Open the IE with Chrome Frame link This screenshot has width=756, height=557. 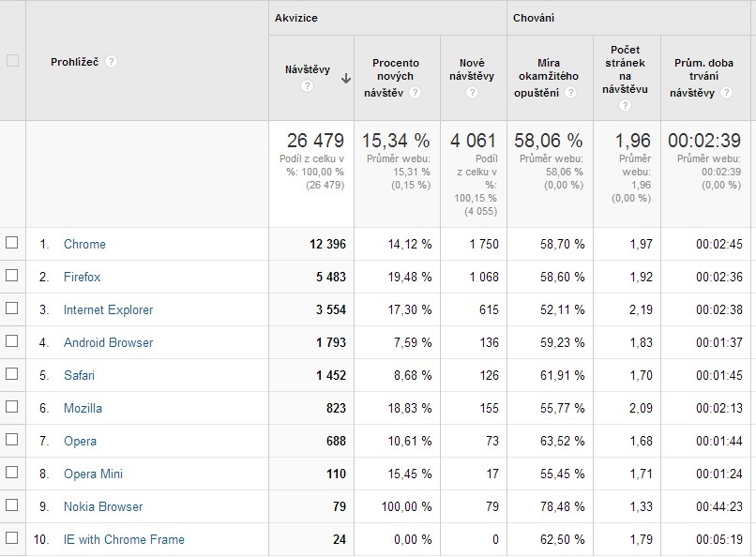124,540
